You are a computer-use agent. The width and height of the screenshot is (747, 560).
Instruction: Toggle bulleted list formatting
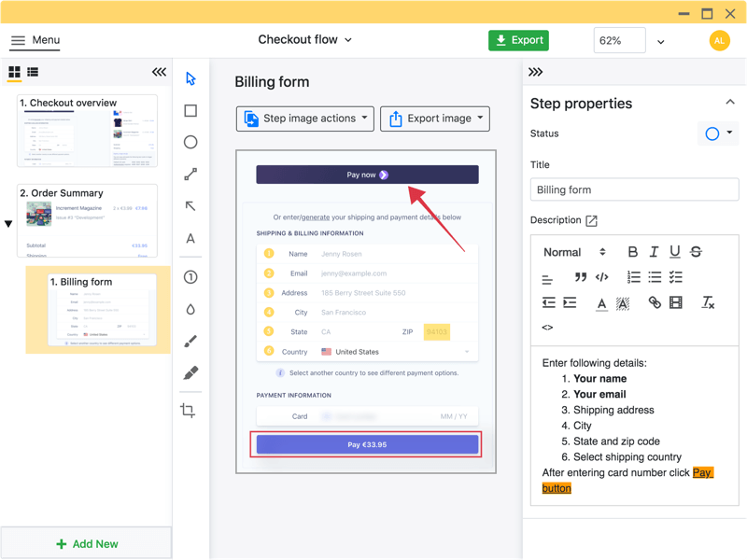655,276
